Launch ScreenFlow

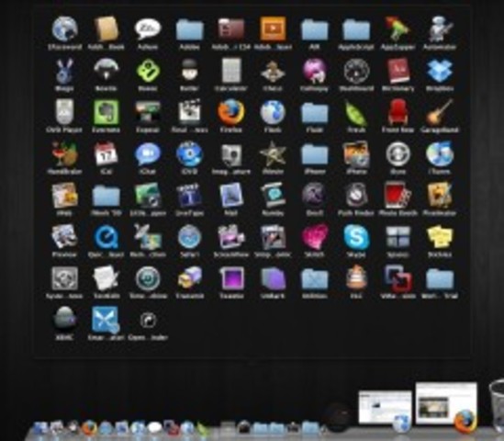click(x=231, y=237)
